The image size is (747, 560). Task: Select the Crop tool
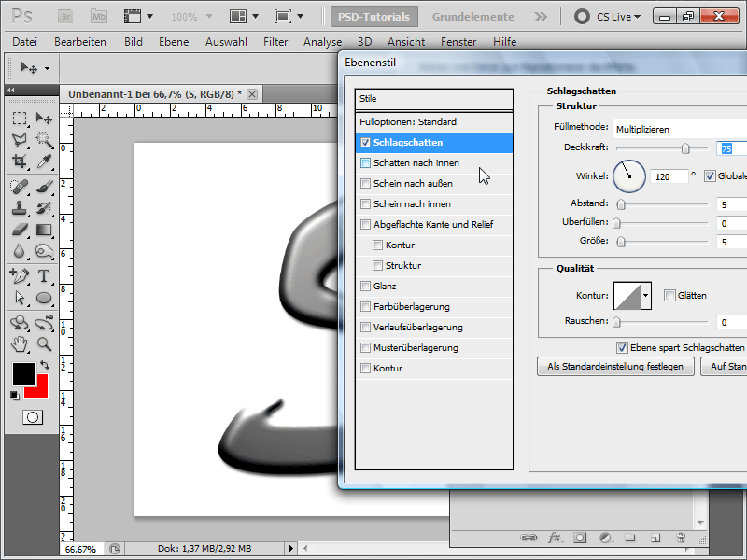click(x=20, y=161)
